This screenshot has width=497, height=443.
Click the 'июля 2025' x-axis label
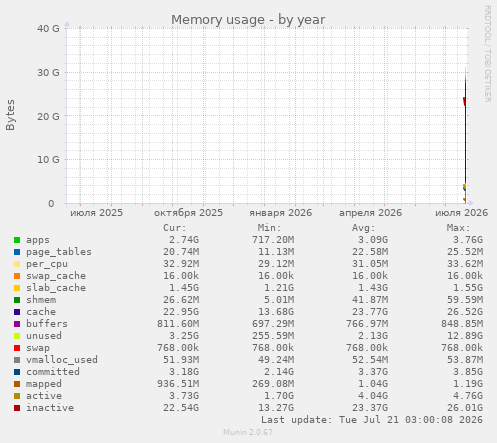pos(96,213)
